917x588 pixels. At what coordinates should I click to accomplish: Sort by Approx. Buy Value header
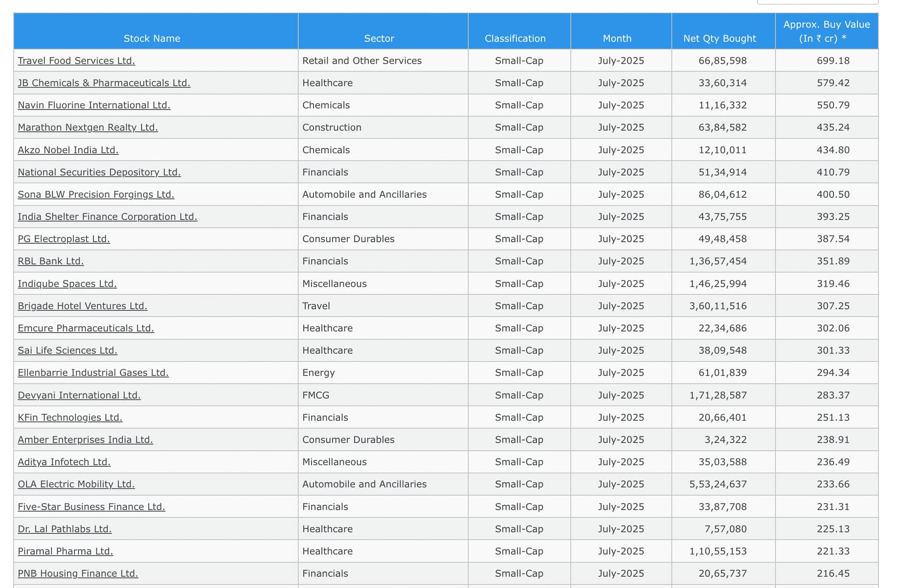click(826, 31)
